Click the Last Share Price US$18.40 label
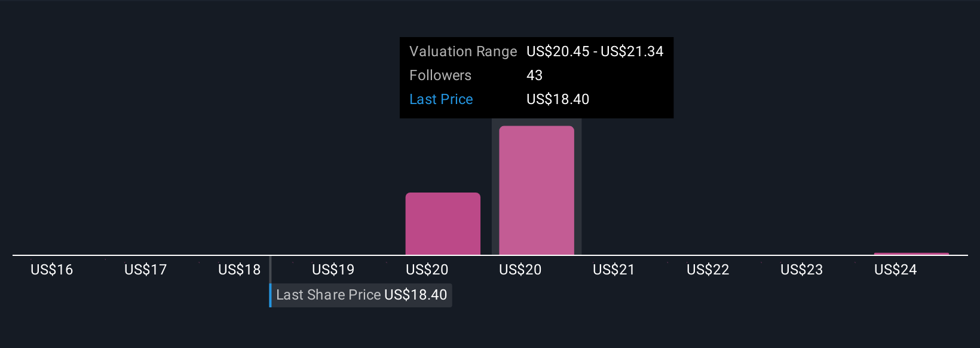This screenshot has height=348, width=980. (x=361, y=295)
